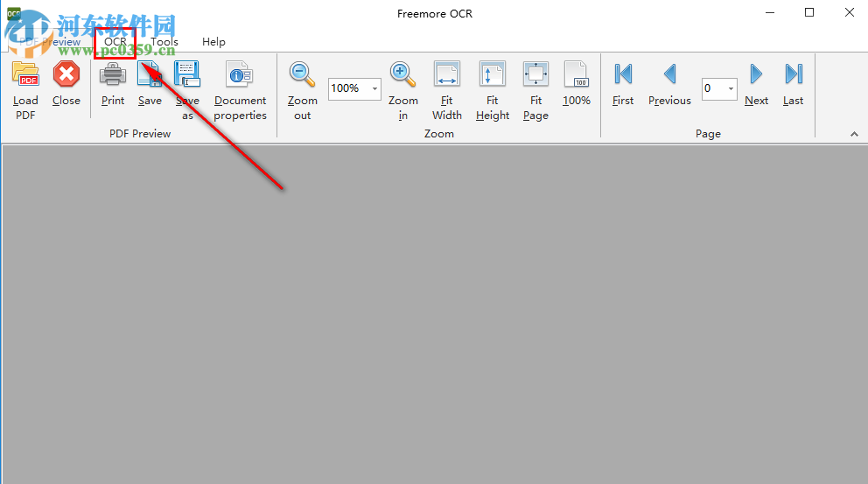Click inside the page number field
Image resolution: width=868 pixels, height=484 pixels.
pyautogui.click(x=713, y=88)
